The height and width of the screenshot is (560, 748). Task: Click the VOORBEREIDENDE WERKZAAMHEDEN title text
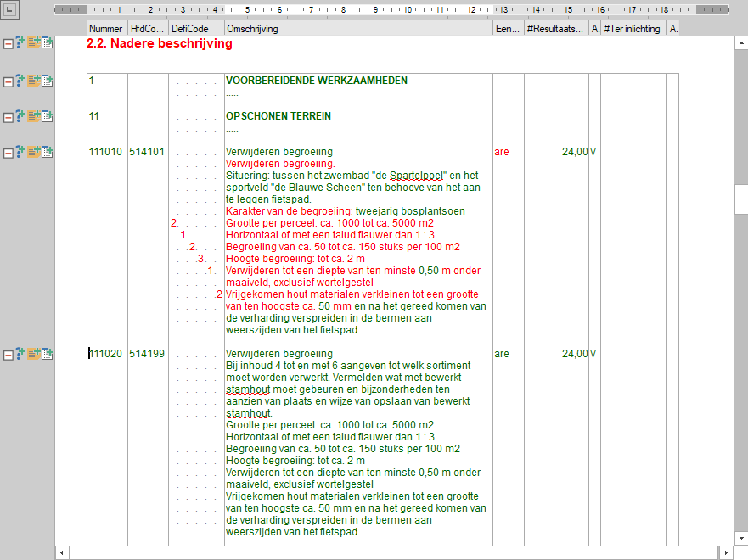[317, 81]
